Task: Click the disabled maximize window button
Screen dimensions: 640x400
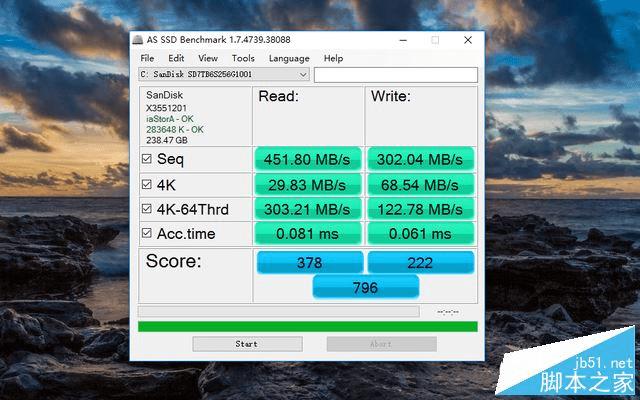Action: point(435,40)
